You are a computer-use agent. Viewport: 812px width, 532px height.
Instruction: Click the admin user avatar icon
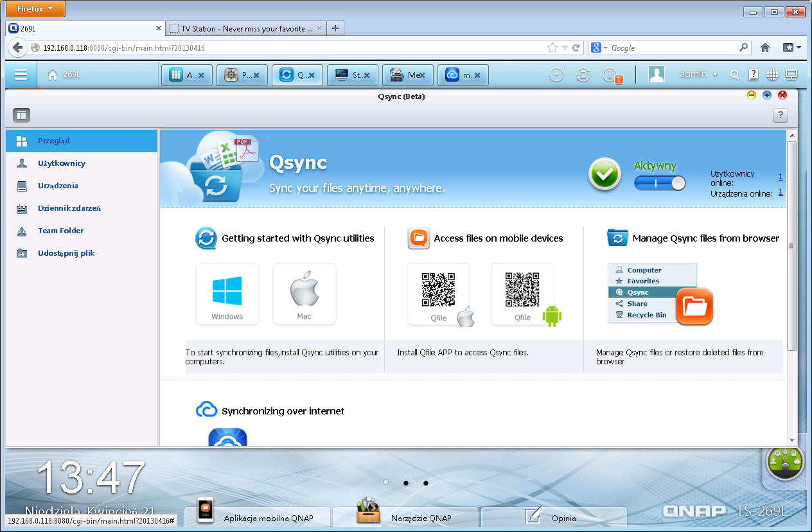[657, 75]
